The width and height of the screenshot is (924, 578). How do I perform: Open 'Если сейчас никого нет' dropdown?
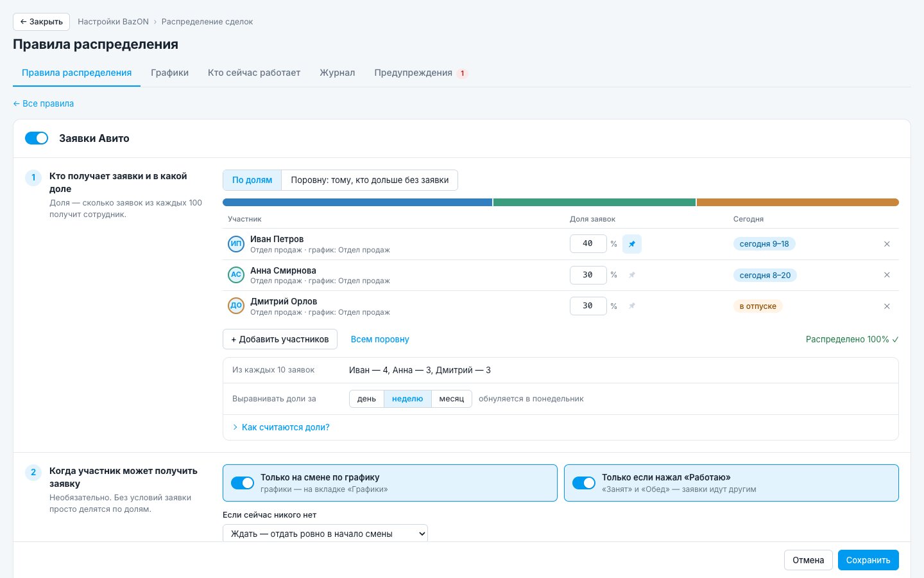(x=325, y=534)
